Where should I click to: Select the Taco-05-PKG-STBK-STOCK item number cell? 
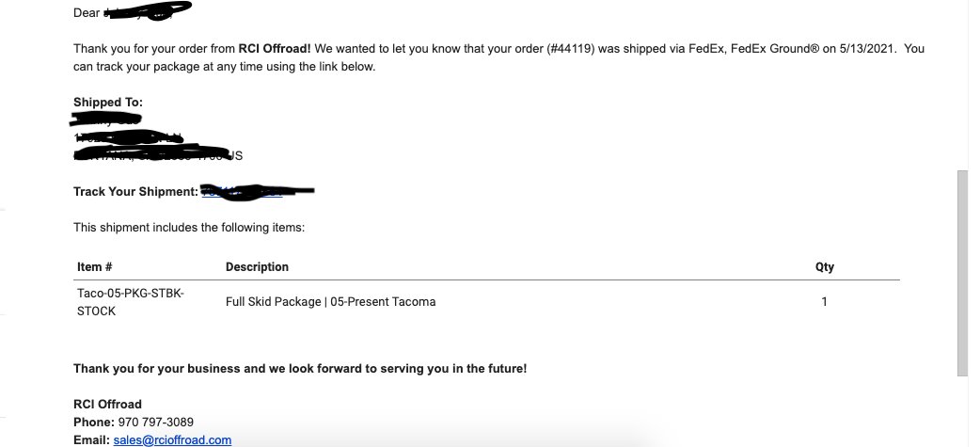pyautogui.click(x=131, y=302)
